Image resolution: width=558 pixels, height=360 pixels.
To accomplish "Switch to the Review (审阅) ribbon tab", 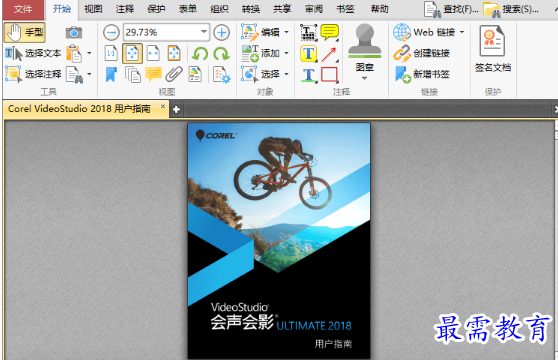I will 314,9.
